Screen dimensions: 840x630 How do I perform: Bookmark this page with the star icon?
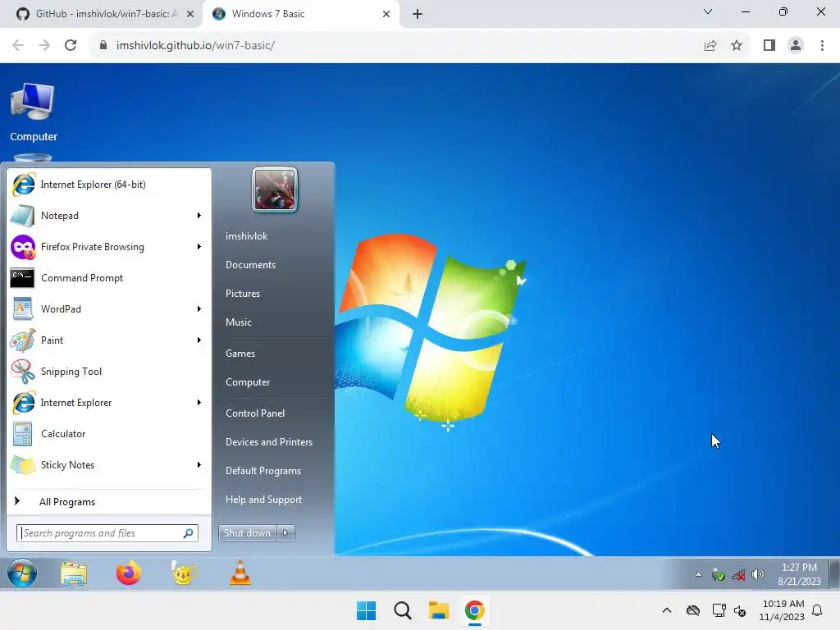pyautogui.click(x=737, y=46)
